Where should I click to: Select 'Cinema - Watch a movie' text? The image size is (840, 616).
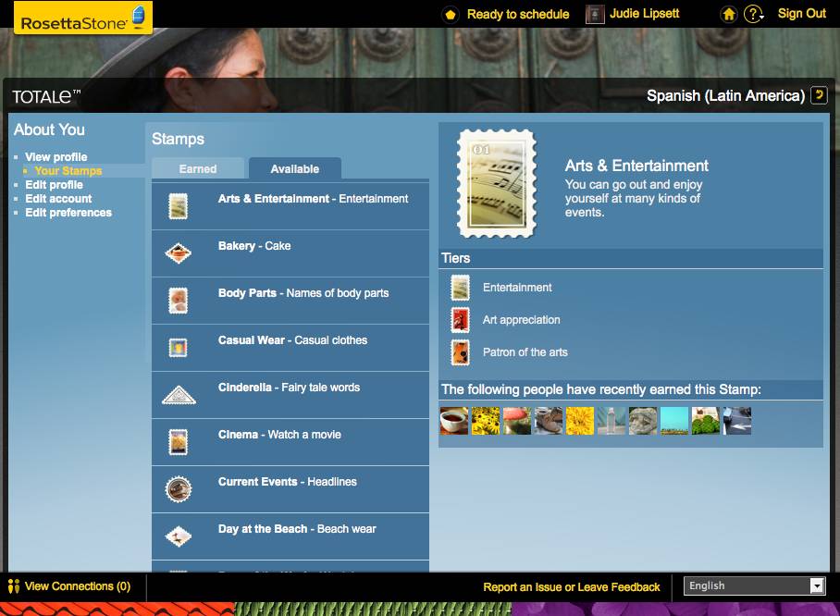point(279,435)
